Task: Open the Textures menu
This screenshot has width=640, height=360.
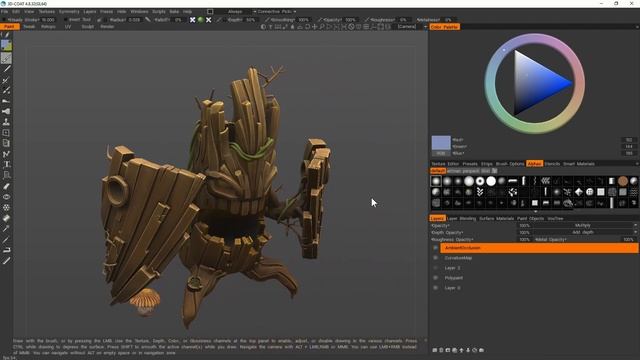Action: click(x=47, y=12)
